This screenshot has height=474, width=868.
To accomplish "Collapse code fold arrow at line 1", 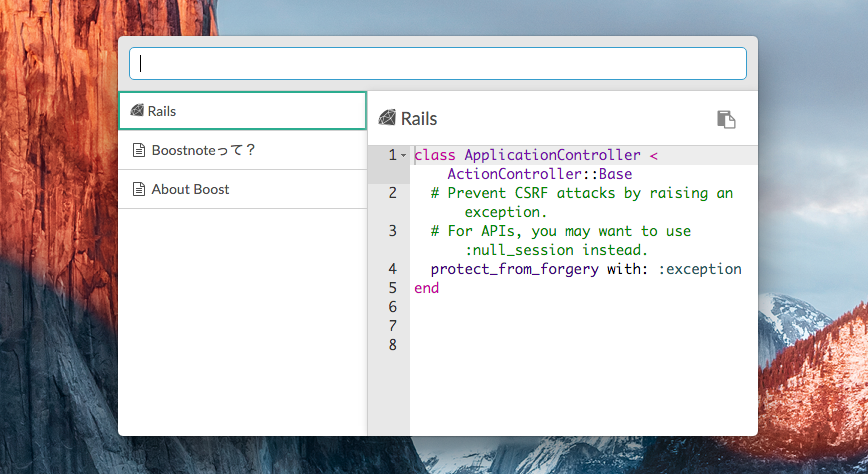I will pos(404,156).
